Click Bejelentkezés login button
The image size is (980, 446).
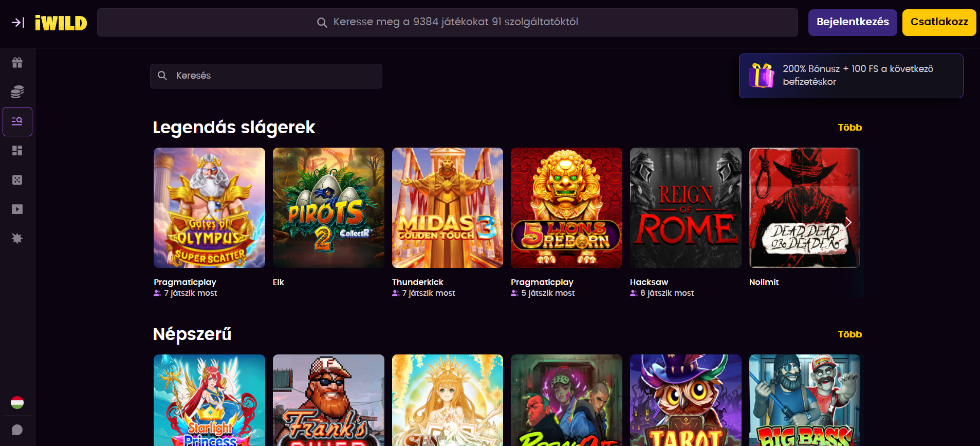(853, 22)
